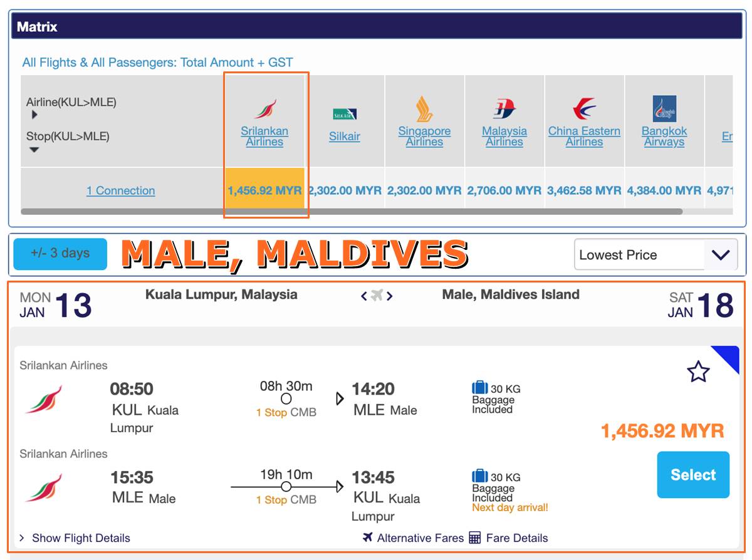Click the left chevron beside the plane icon
Image resolution: width=752 pixels, height=560 pixels.
tap(364, 296)
